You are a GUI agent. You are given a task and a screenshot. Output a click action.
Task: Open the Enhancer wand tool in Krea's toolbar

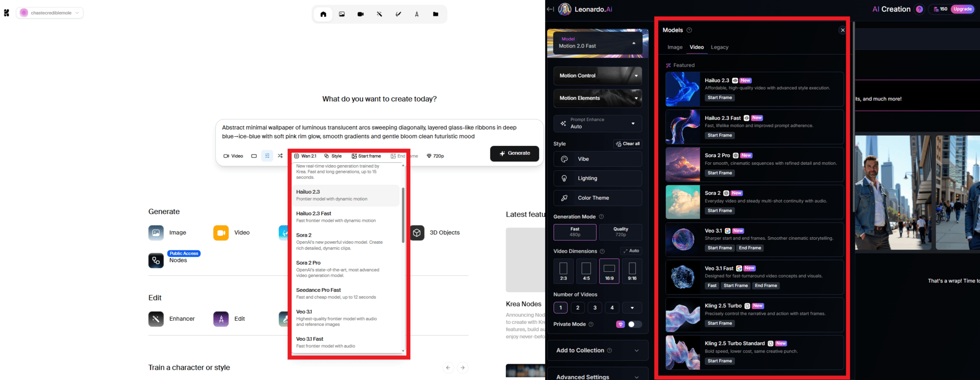[x=379, y=14]
